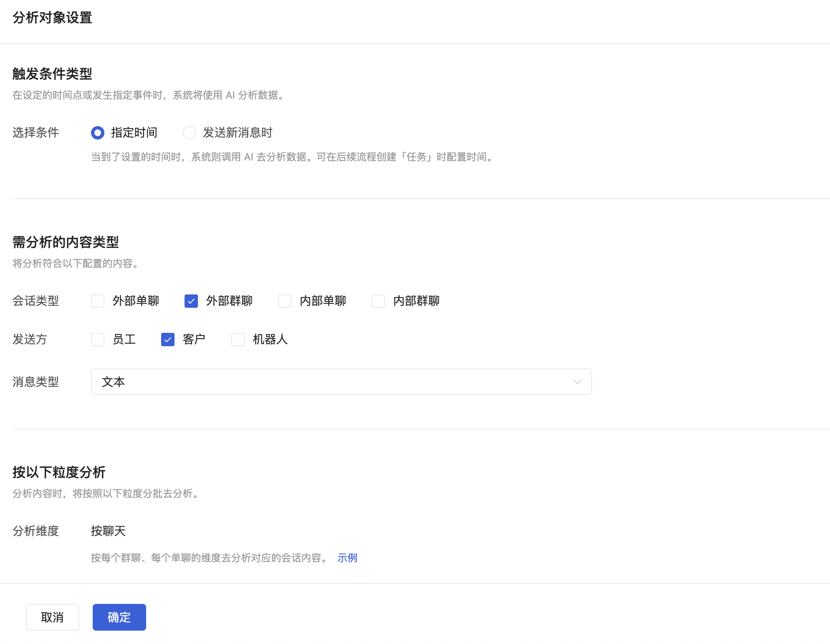Click the 按以下粒度分析 section heading

pos(59,472)
